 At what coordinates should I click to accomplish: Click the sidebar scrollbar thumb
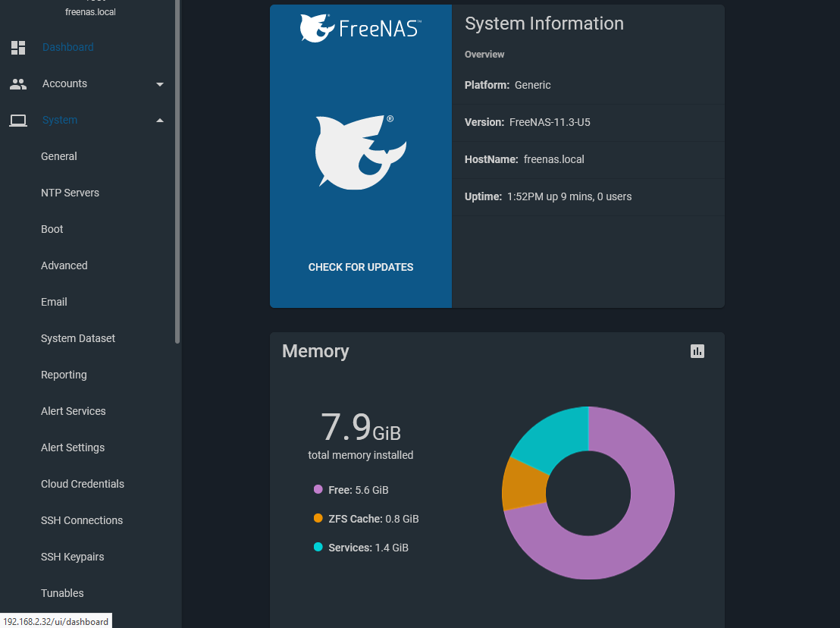[x=177, y=171]
